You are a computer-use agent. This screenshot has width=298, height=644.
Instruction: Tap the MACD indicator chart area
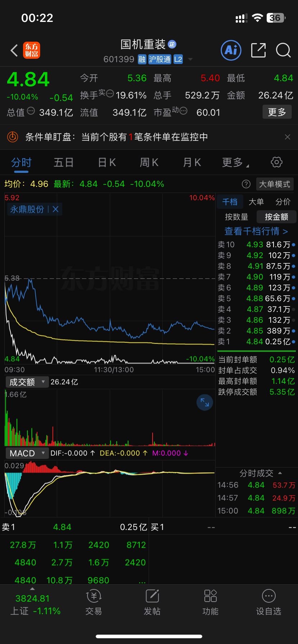110,488
